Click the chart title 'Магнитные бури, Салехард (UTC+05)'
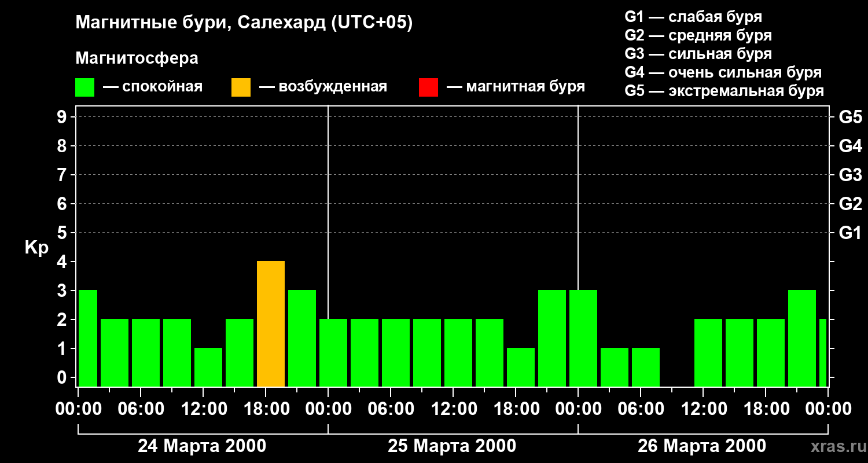 244,23
